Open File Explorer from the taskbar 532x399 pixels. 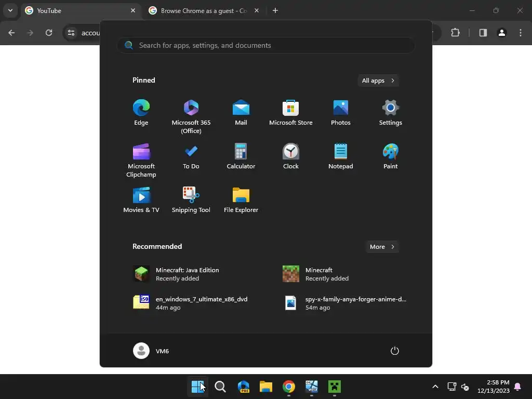[x=266, y=387]
